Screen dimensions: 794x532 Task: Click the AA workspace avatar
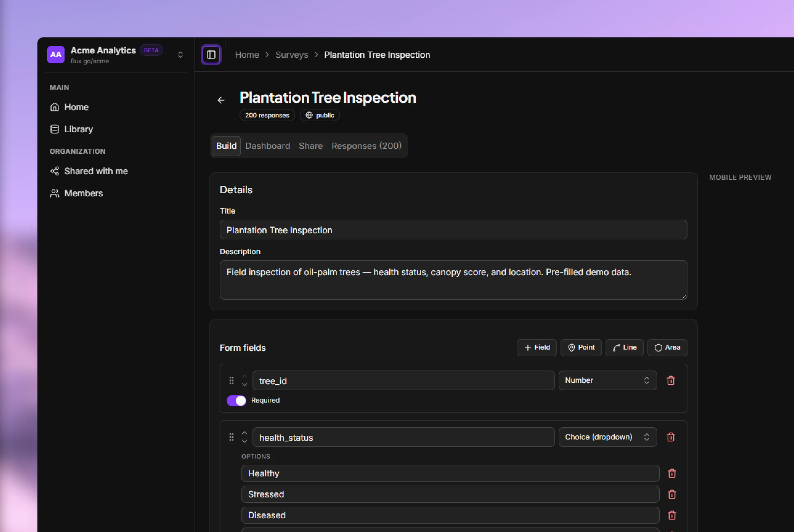pyautogui.click(x=56, y=55)
